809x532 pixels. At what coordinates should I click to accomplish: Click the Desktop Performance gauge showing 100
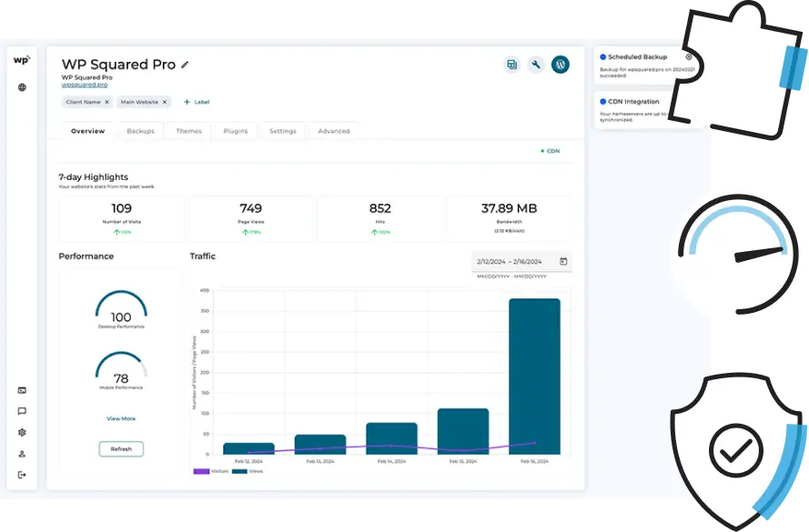tap(121, 309)
